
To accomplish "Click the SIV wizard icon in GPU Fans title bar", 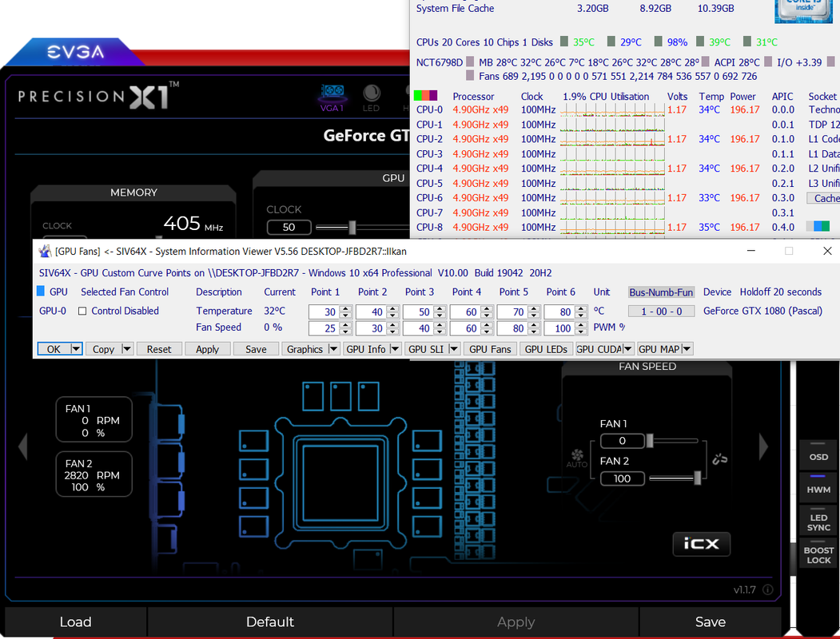I will [x=45, y=251].
